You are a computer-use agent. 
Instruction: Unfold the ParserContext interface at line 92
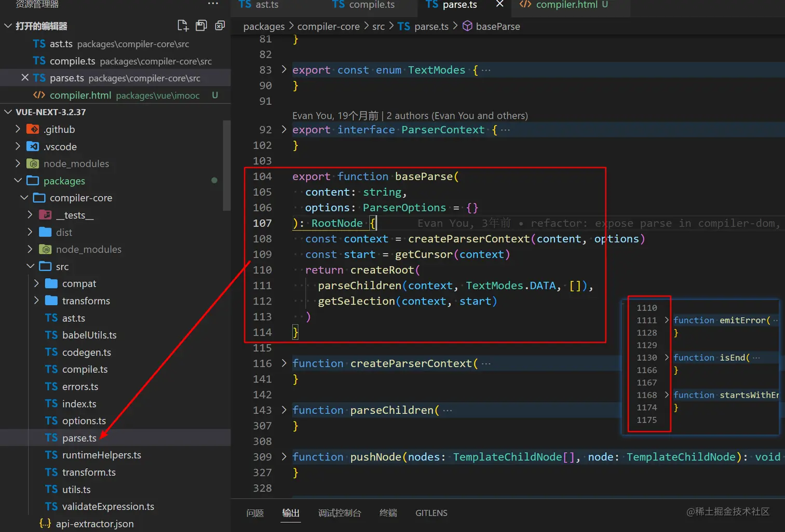coord(283,129)
